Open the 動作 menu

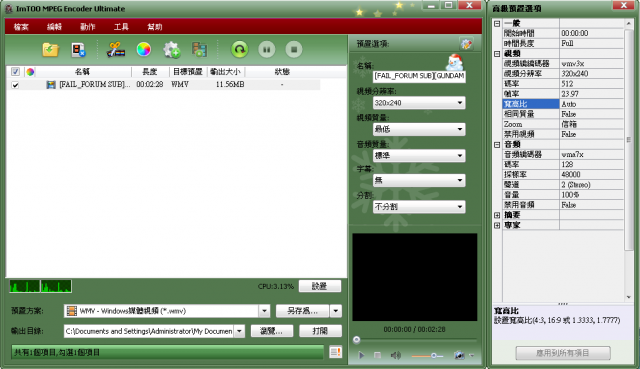coord(88,27)
